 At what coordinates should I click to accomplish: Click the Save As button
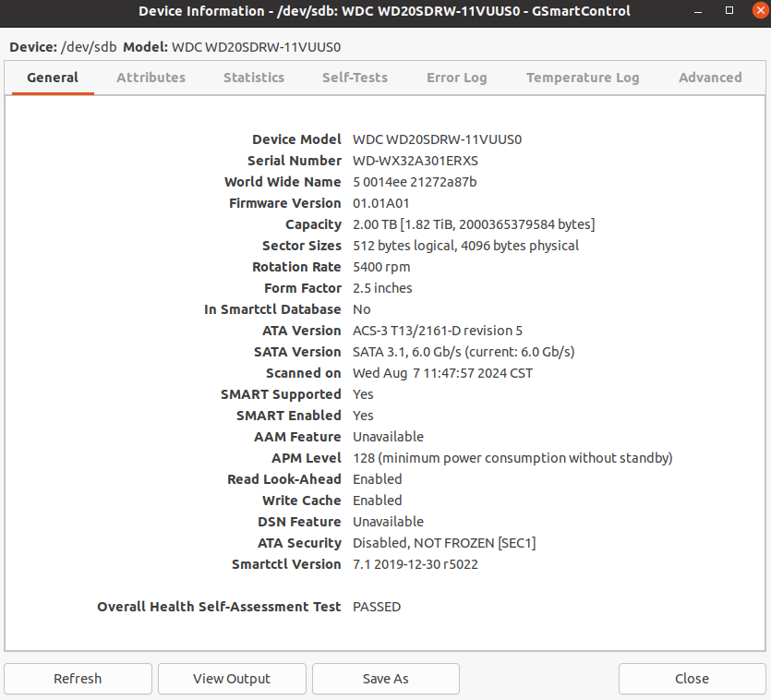pos(386,679)
